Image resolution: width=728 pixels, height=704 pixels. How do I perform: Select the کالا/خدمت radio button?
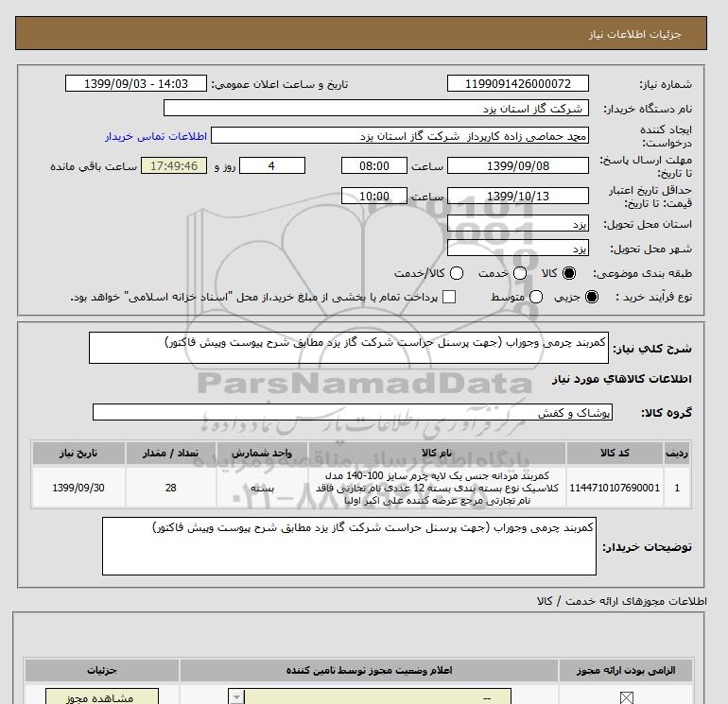[x=457, y=273]
